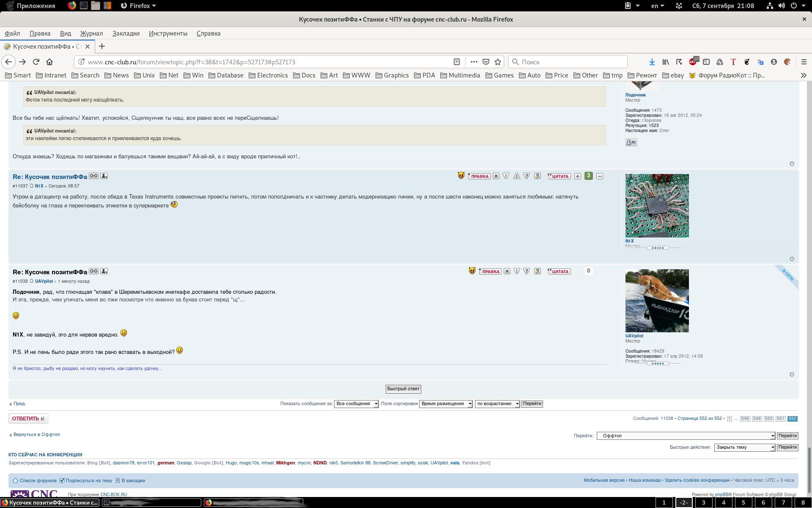The image size is (812, 508).
Task: Click the delete post icon on N1X's post
Action: coord(496,176)
